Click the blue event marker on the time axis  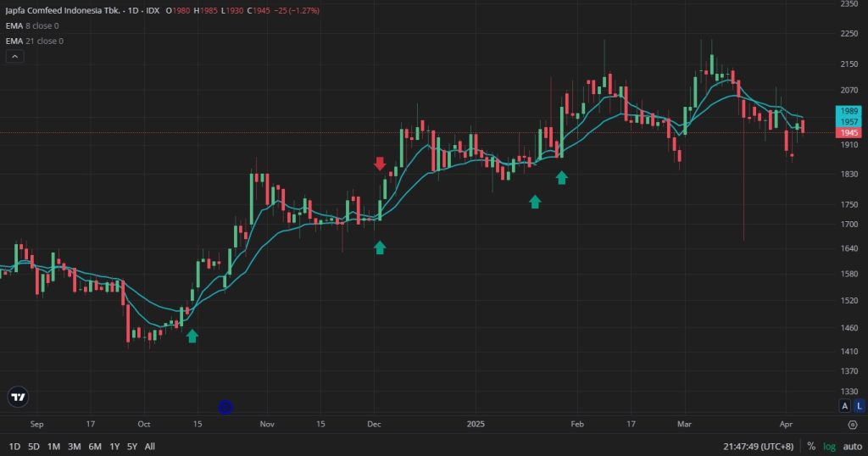[x=225, y=408]
